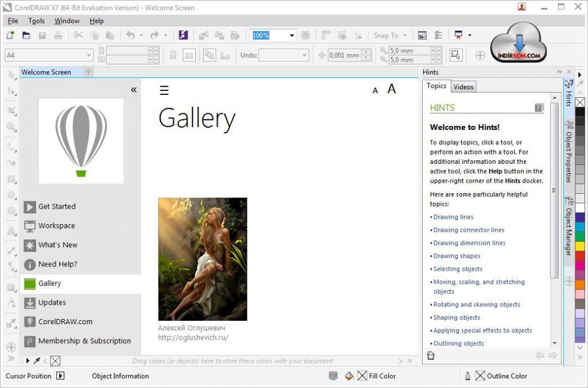
Task: Expand the color palette flyout arrow at top
Action: (580, 75)
